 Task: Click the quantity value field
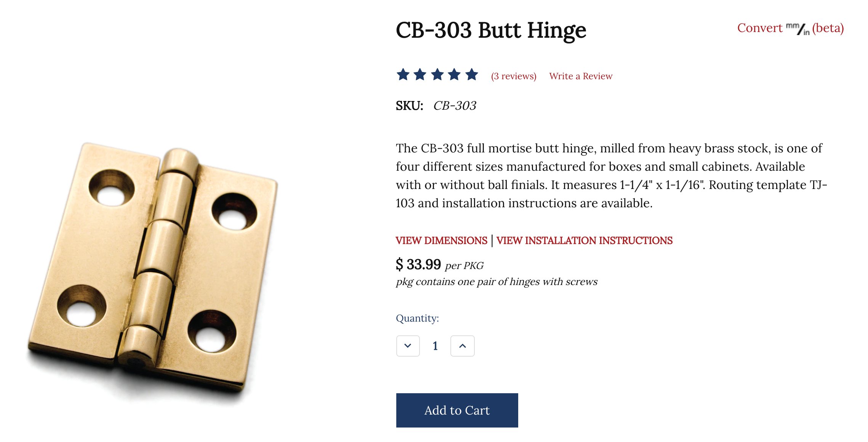point(435,346)
